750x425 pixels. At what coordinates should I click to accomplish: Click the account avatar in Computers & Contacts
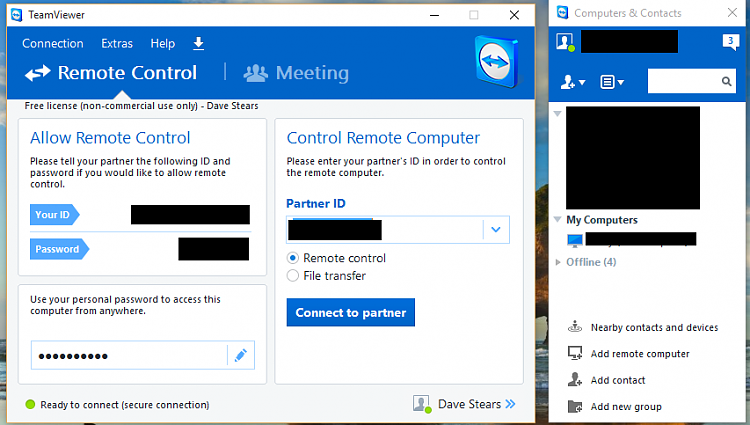(x=565, y=42)
